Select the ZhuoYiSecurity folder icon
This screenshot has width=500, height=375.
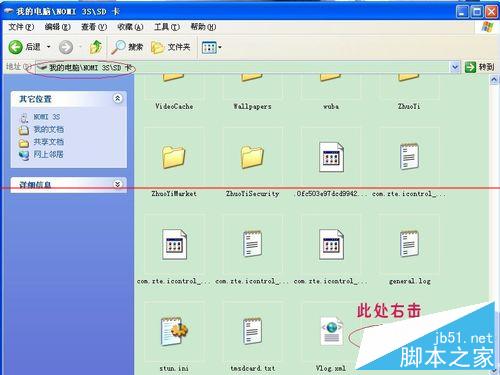point(252,157)
